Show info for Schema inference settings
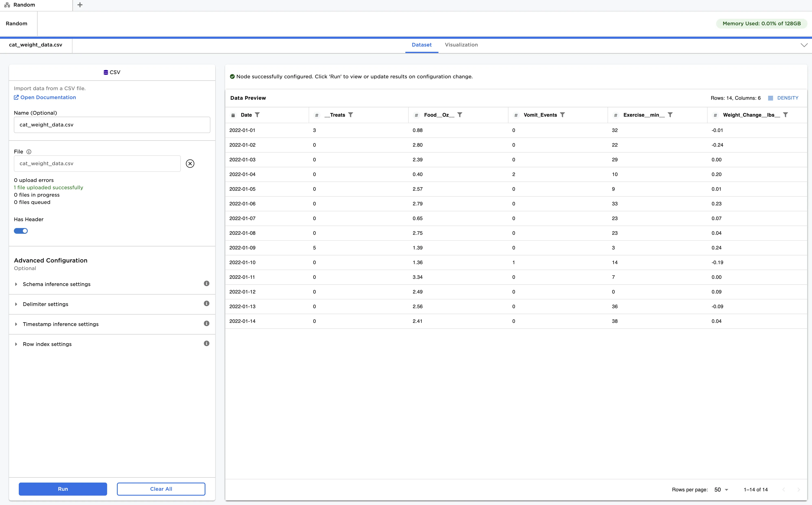Image resolution: width=812 pixels, height=505 pixels. click(206, 284)
